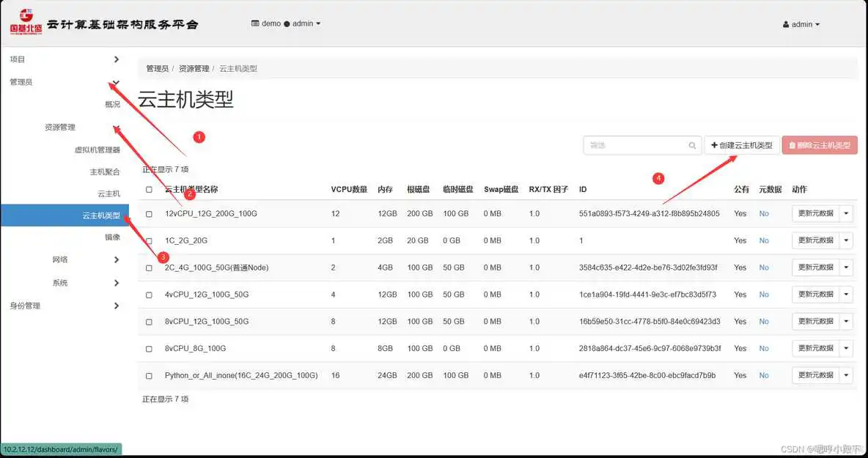Viewport: 868px width, 458px height.
Task: Click the No metadata link for 2C_4G_100G_50G
Action: pyautogui.click(x=764, y=267)
